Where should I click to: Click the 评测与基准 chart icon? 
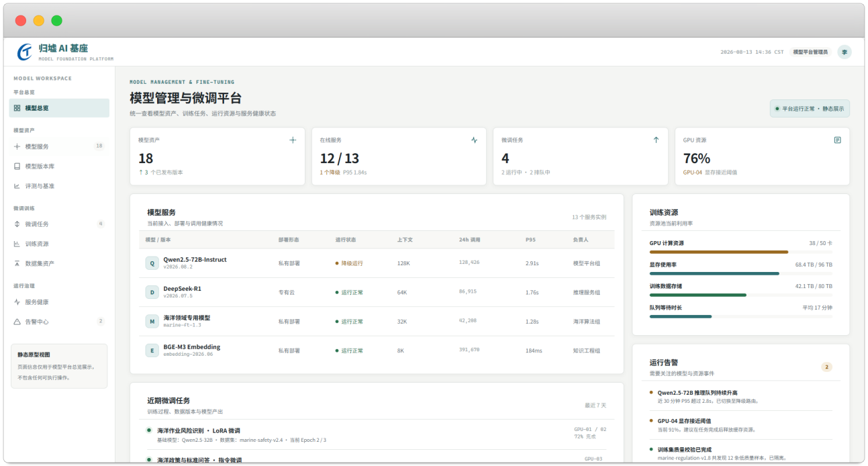(17, 186)
